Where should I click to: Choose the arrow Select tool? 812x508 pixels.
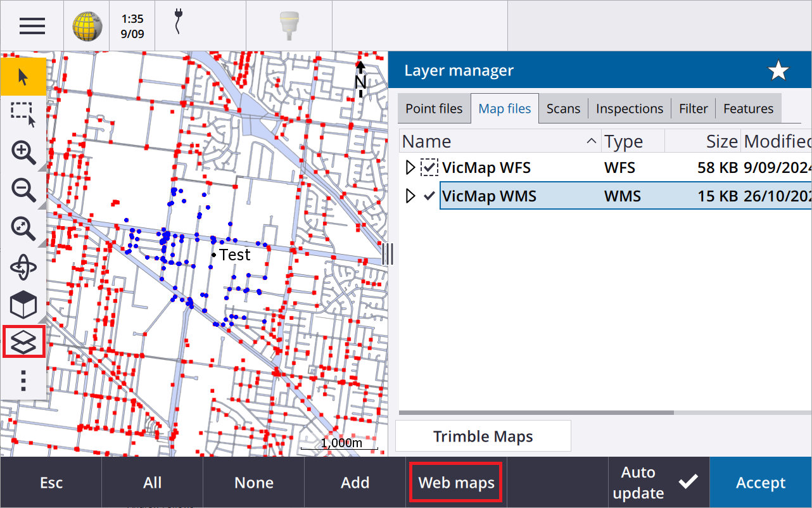23,77
